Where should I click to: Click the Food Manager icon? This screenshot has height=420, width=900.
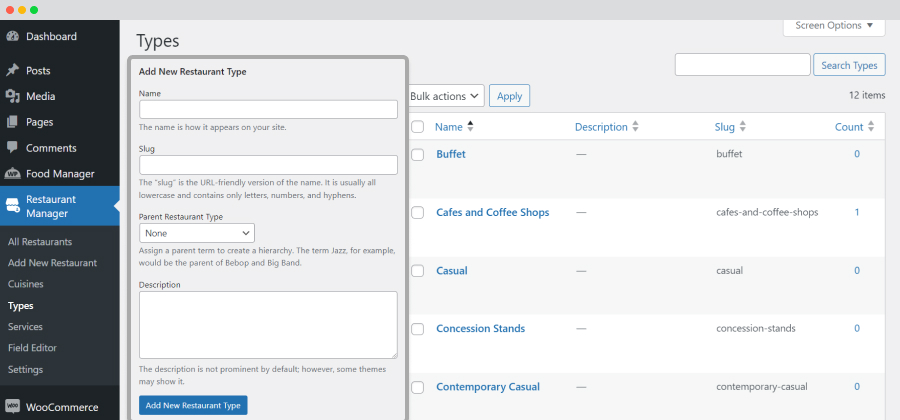click(12, 173)
